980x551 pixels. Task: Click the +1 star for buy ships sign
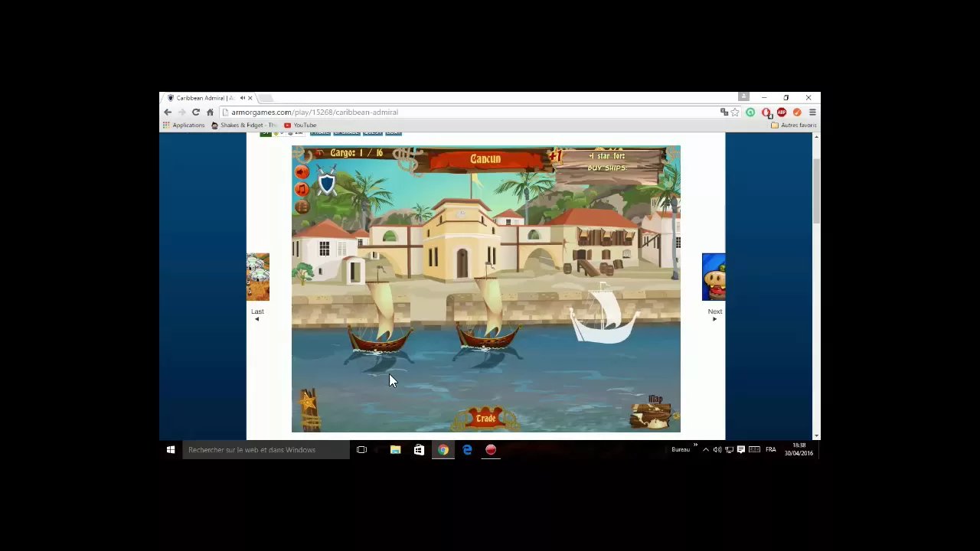[x=608, y=162]
